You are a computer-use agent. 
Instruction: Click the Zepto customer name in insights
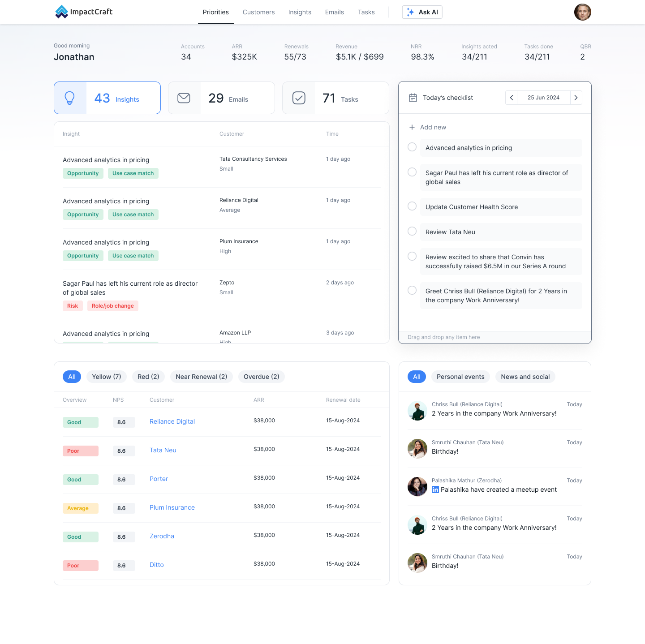tap(227, 283)
